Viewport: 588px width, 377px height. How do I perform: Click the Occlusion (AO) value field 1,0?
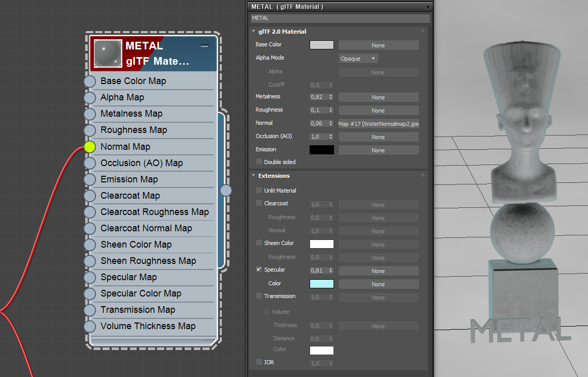click(x=319, y=137)
